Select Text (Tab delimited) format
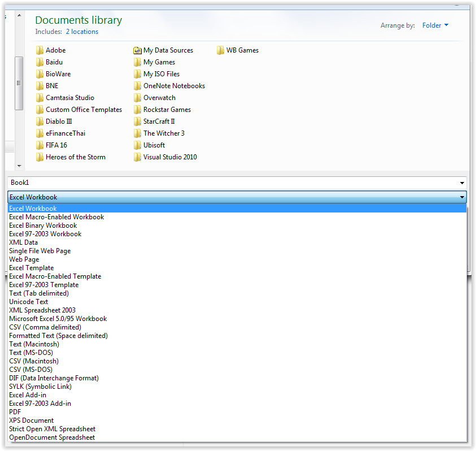 coord(237,293)
